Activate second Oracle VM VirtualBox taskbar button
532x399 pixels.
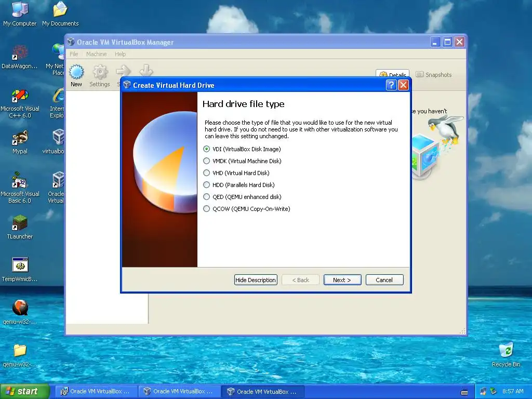179,391
